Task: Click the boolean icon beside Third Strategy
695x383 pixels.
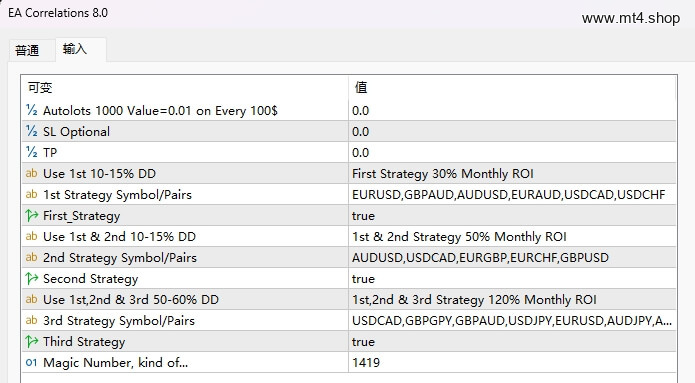Action: 31,341
